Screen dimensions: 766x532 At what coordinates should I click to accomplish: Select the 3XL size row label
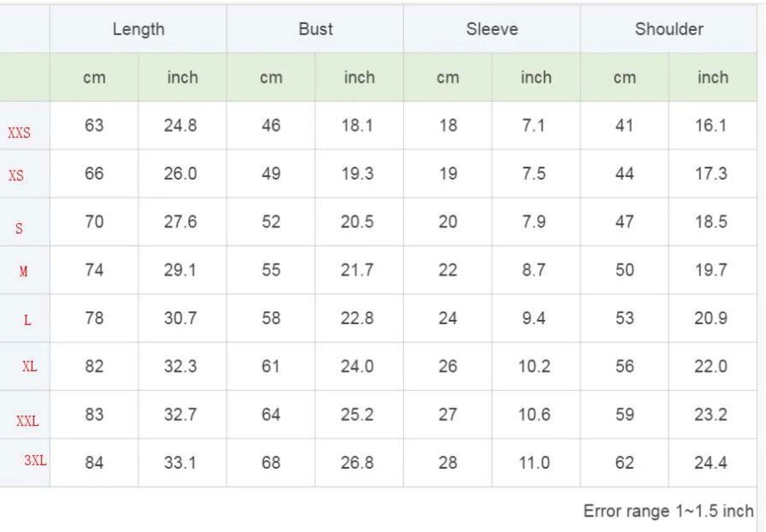(35, 460)
